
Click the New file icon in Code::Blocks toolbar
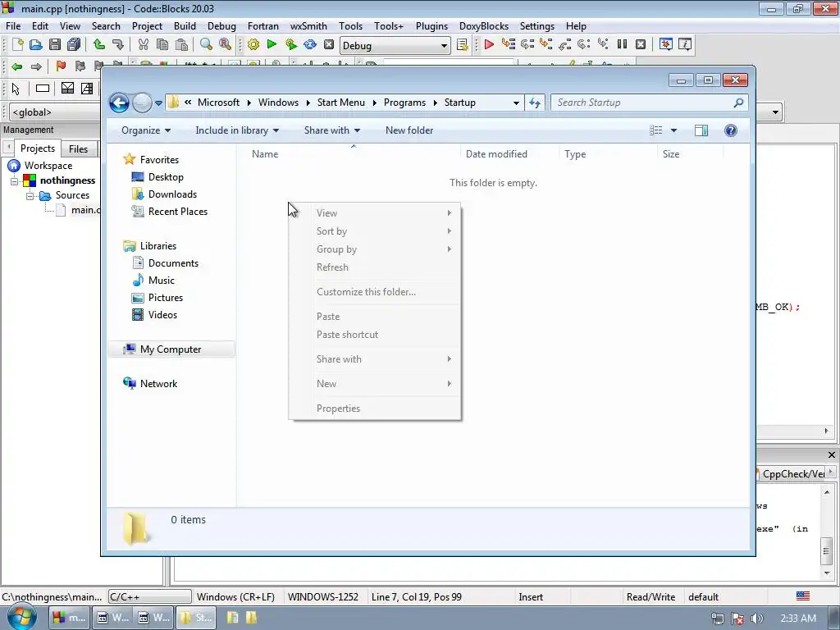coord(17,44)
